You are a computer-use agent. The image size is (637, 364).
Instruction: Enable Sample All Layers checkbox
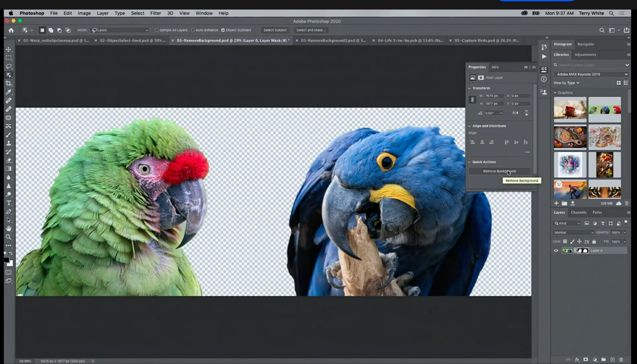coord(157,30)
